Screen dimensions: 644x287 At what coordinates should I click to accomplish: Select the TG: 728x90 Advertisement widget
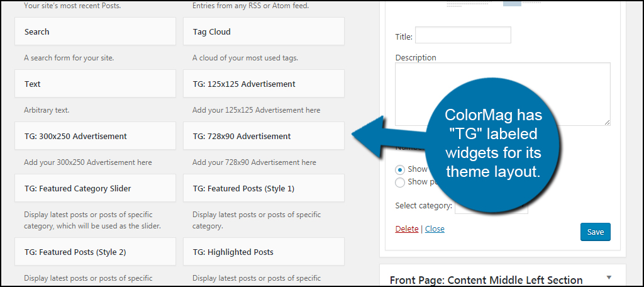click(x=264, y=136)
